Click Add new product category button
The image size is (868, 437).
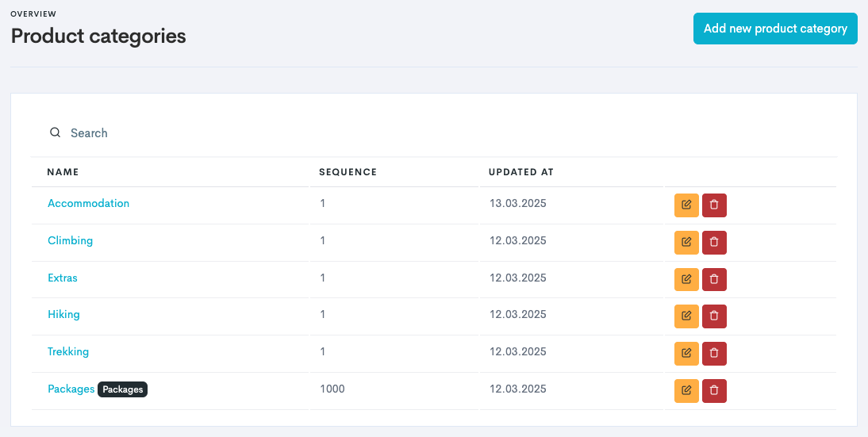[775, 29]
